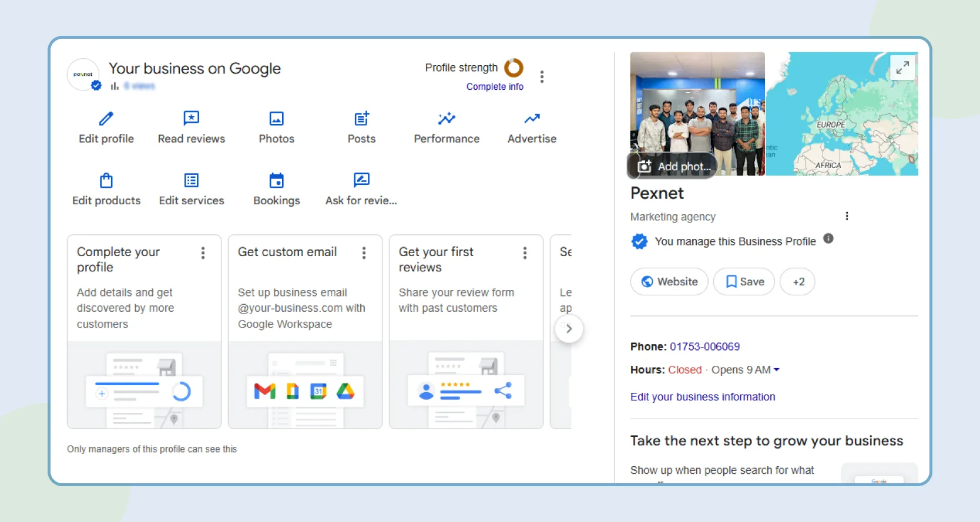Image resolution: width=980 pixels, height=522 pixels.
Task: Open more options on Get custom email card
Action: tap(364, 253)
